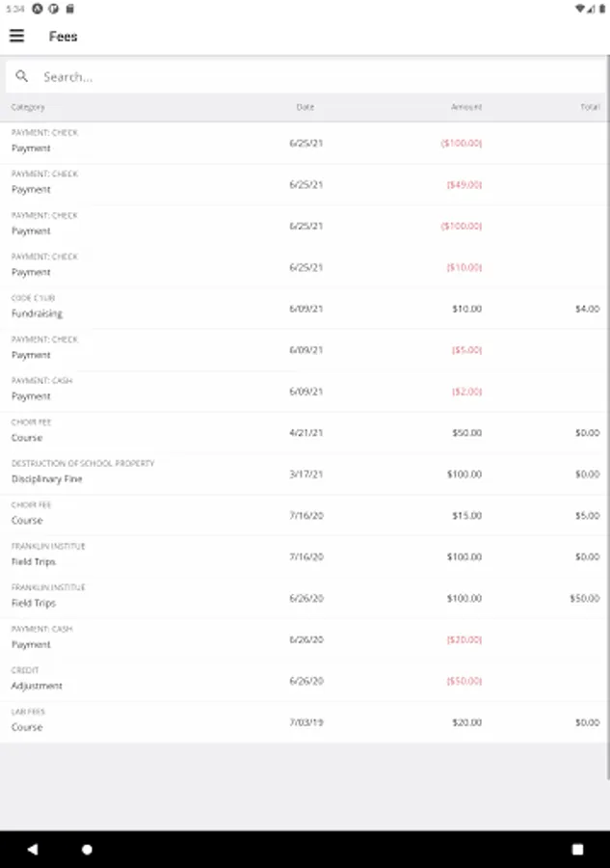Click the Total column header

click(x=590, y=107)
